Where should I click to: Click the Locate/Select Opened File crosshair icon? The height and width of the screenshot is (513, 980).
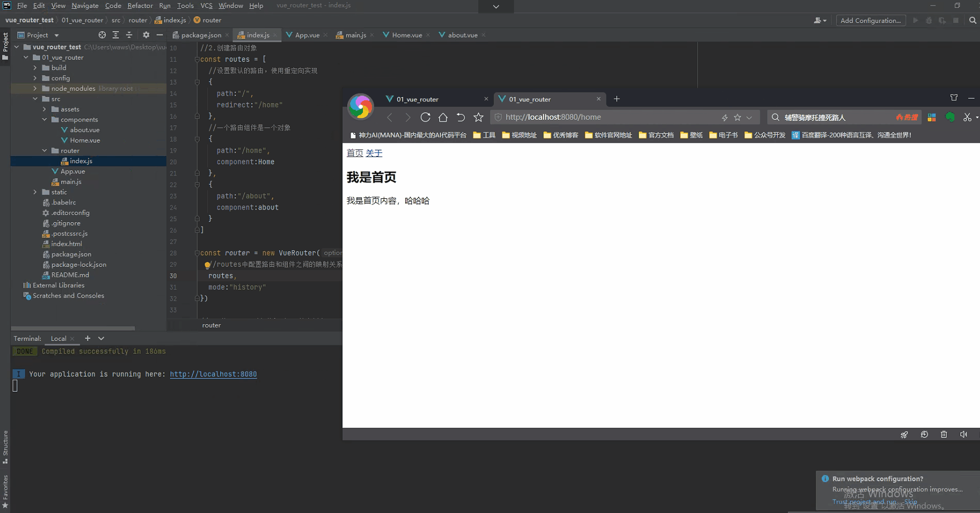102,35
